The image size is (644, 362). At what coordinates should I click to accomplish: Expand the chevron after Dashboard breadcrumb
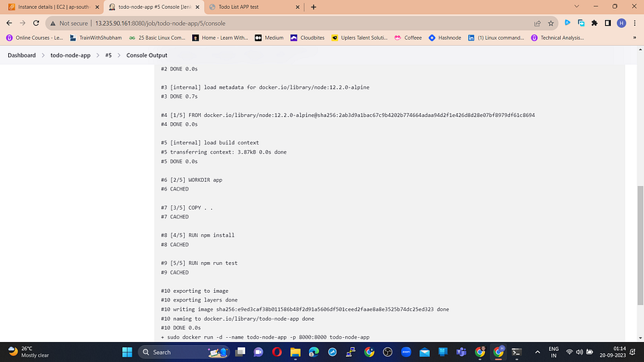(43, 55)
